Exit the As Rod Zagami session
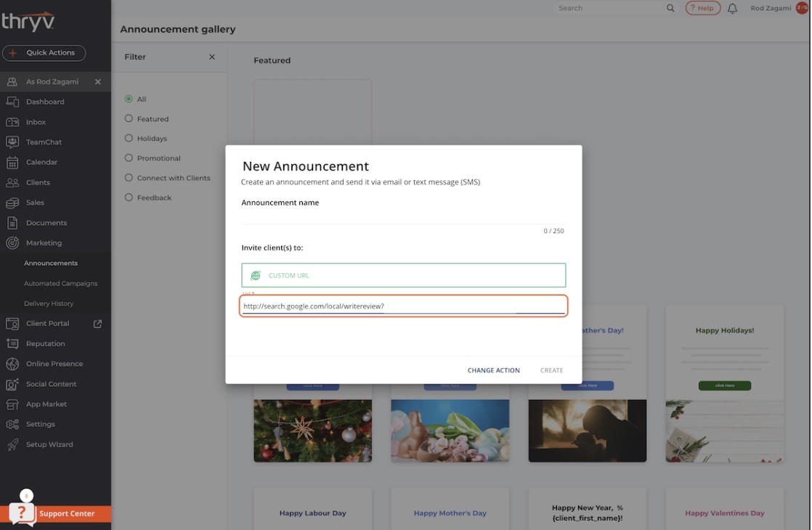This screenshot has width=812, height=530. tap(98, 82)
